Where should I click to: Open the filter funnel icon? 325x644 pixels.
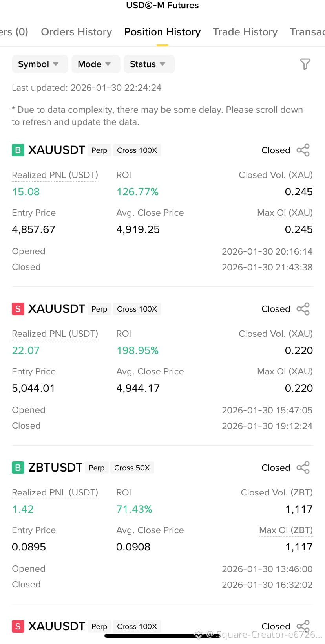click(x=305, y=64)
